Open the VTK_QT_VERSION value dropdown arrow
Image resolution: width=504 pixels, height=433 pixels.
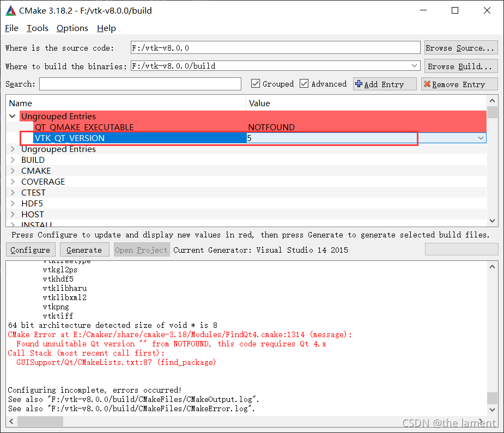(481, 138)
